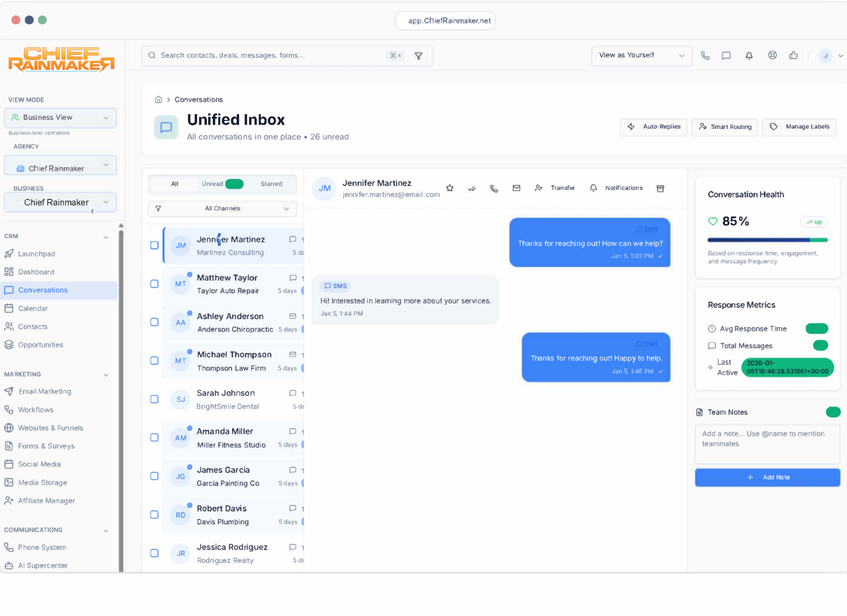Click the Manage Labels button
Screen dimensions: 847x616
click(x=799, y=127)
